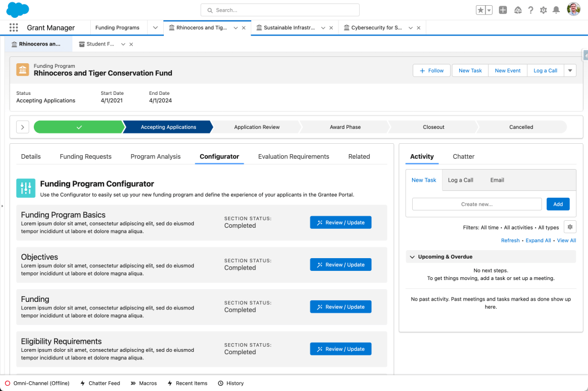
Task: Open the Favorites star icon
Action: [481, 10]
